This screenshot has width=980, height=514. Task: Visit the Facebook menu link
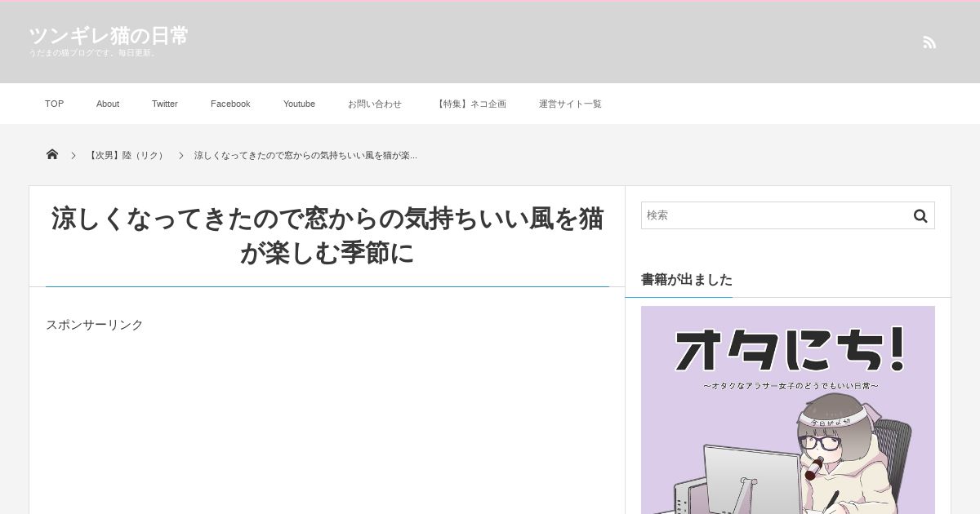pos(230,104)
